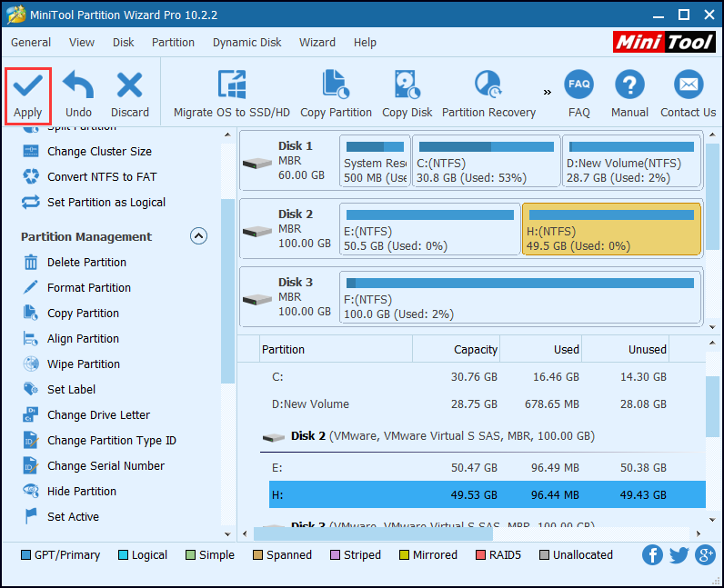This screenshot has height=588, width=724.
Task: Collapse the Partition Management section
Action: pos(198,236)
